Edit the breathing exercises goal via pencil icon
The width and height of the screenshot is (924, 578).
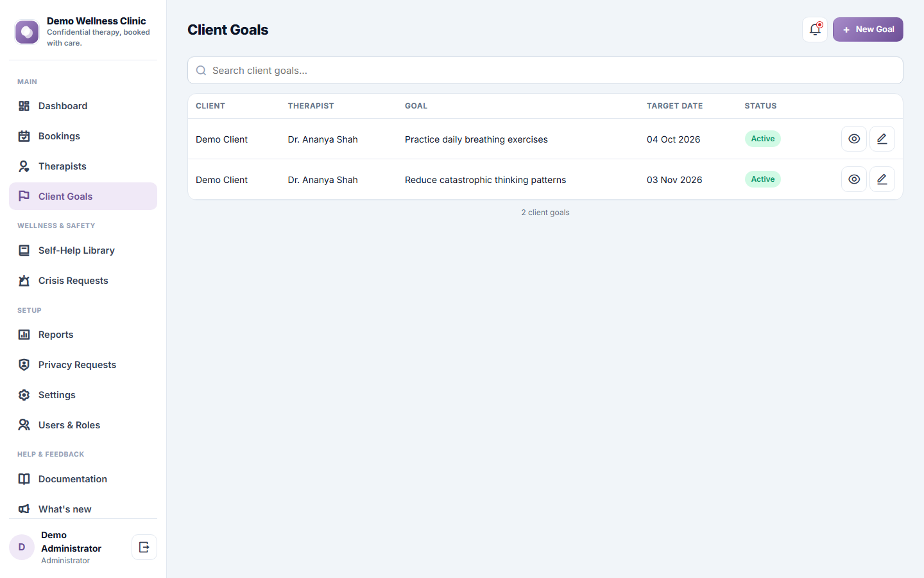tap(882, 139)
